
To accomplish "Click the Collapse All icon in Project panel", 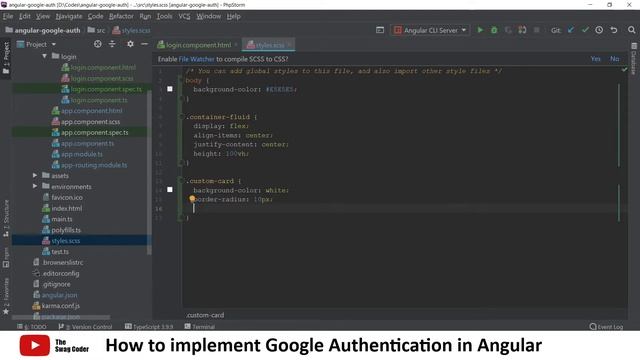I will point(112,44).
